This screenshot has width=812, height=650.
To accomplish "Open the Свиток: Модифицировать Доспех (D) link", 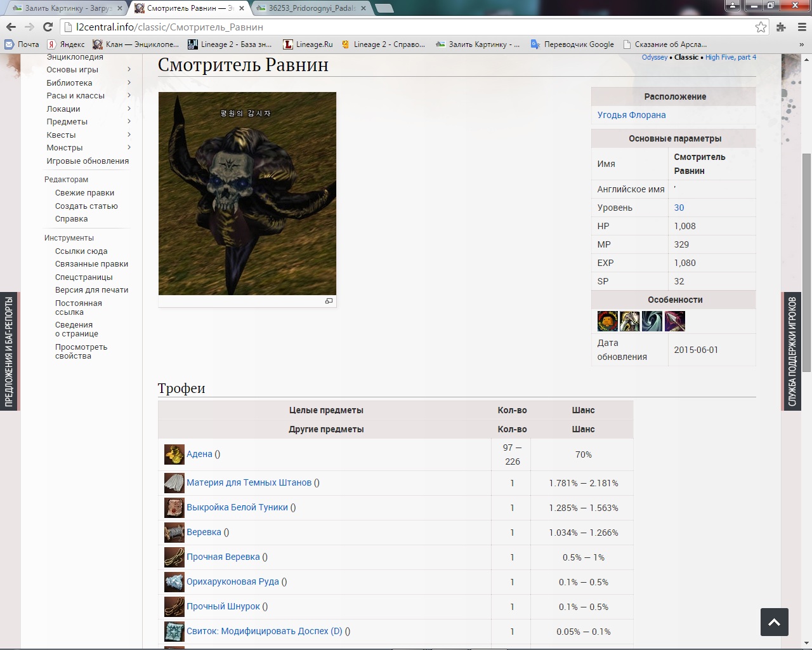I will tap(265, 632).
